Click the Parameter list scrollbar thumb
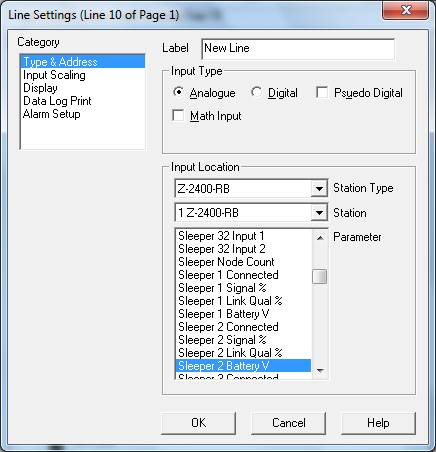The height and width of the screenshot is (452, 436). pyautogui.click(x=320, y=276)
